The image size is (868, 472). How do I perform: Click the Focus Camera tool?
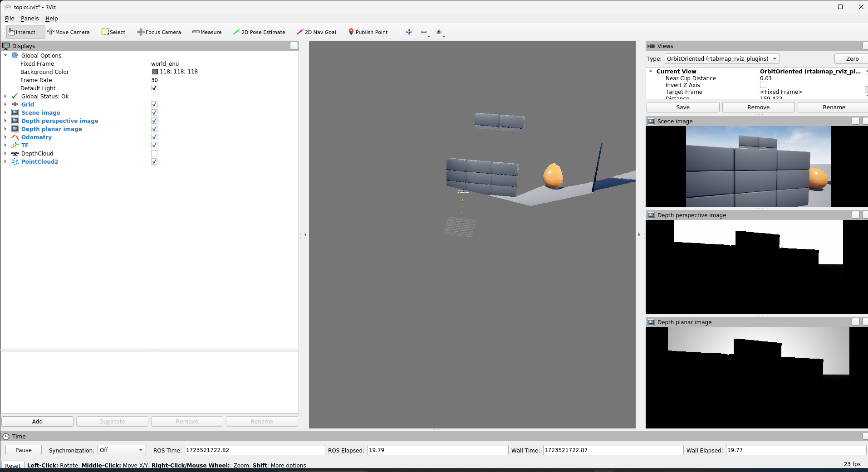click(x=159, y=32)
